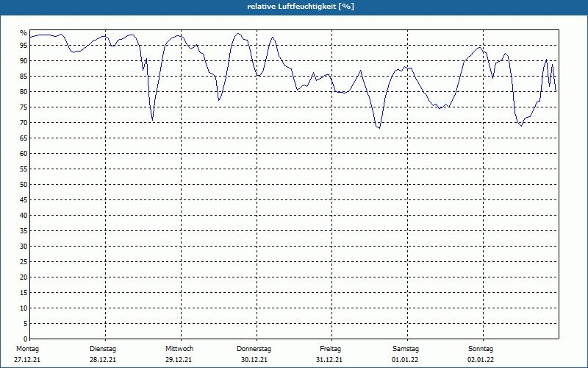Select the '27.12.21' date label
The height and width of the screenshot is (368, 588).
pos(27,360)
